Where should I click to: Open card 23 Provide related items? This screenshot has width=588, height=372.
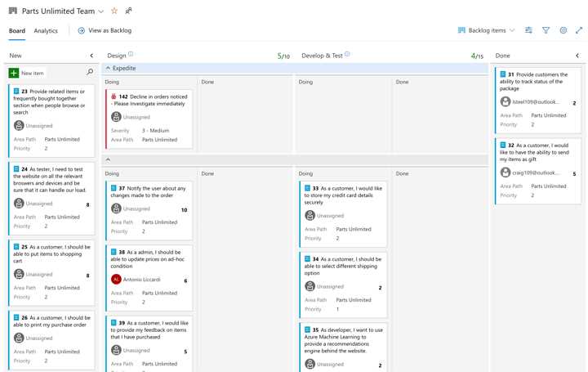click(49, 101)
